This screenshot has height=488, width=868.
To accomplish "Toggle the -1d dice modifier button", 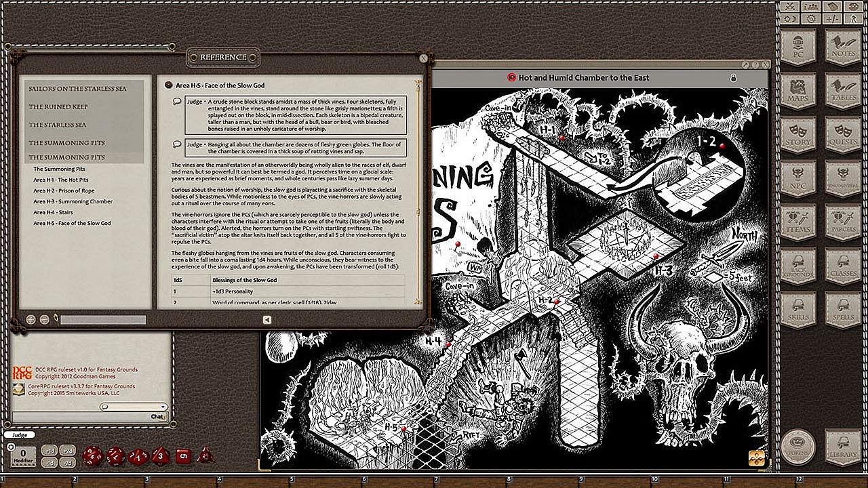I will tap(49, 462).
